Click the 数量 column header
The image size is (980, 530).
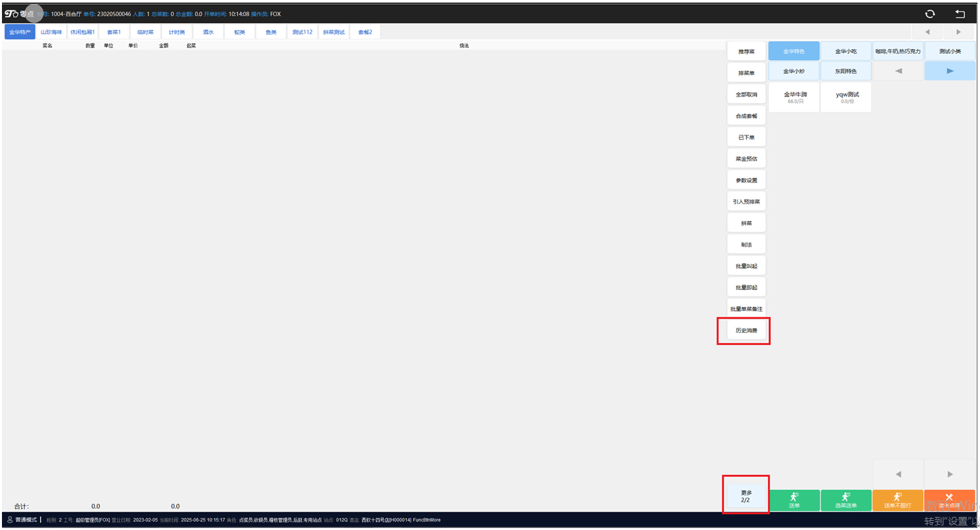tap(90, 46)
